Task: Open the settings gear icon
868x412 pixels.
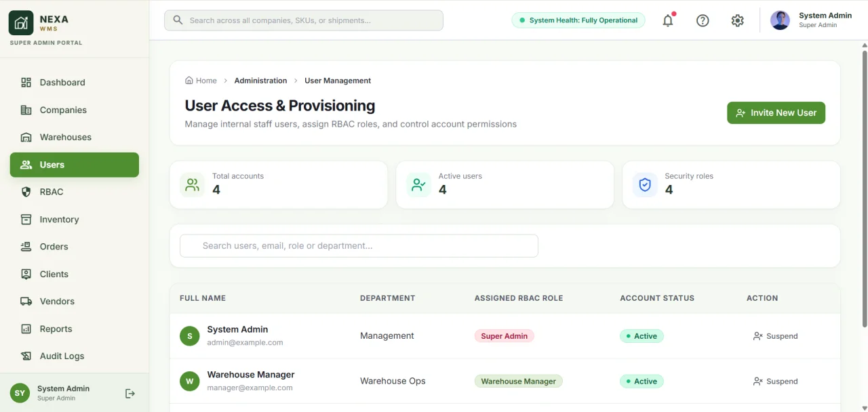Action: point(738,20)
